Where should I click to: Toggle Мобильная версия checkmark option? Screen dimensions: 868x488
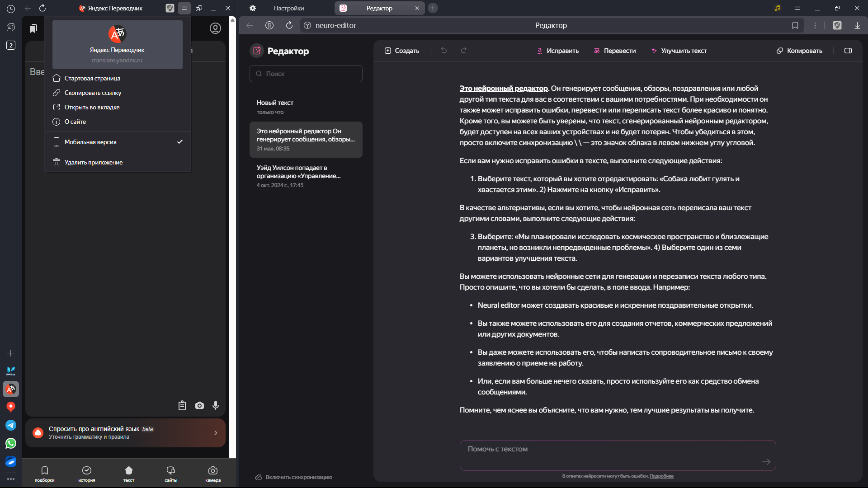pyautogui.click(x=118, y=142)
